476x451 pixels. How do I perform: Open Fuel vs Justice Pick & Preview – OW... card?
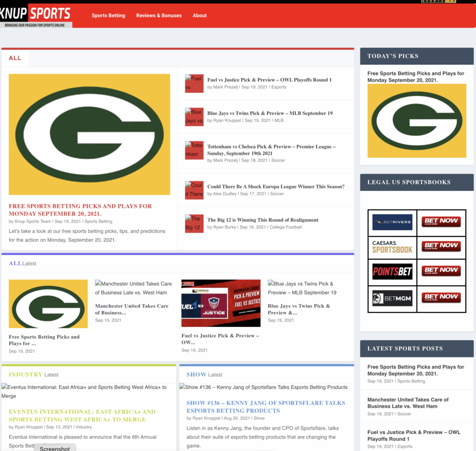coord(220,339)
